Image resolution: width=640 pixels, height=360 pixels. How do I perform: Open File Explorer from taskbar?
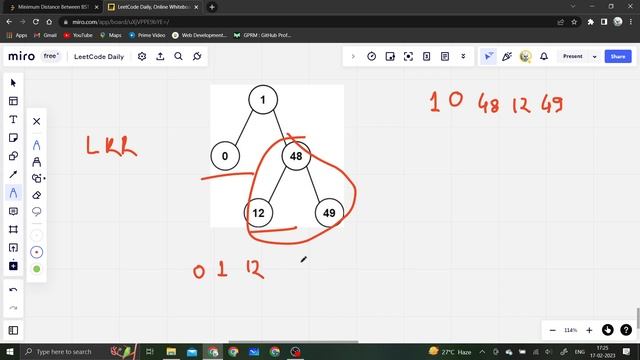[x=171, y=352]
